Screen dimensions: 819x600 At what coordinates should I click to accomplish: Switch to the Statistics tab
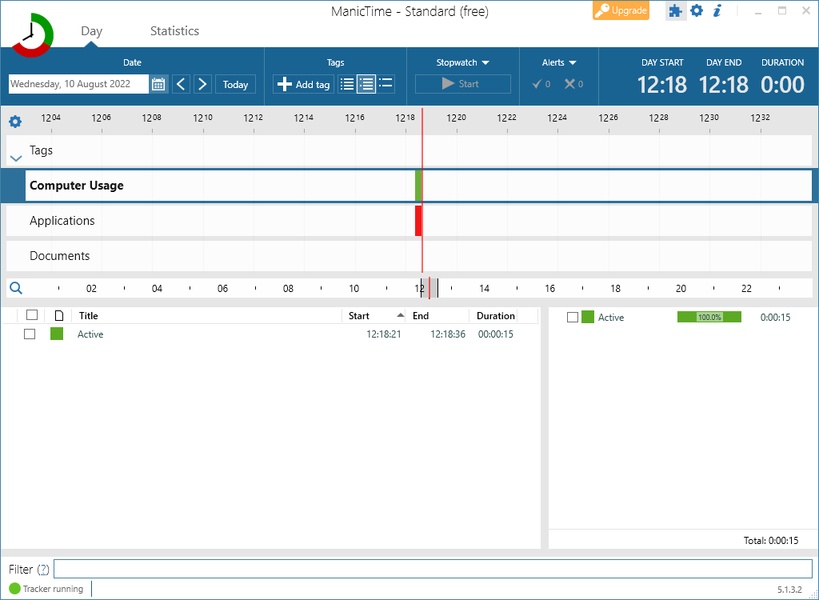pyautogui.click(x=175, y=31)
